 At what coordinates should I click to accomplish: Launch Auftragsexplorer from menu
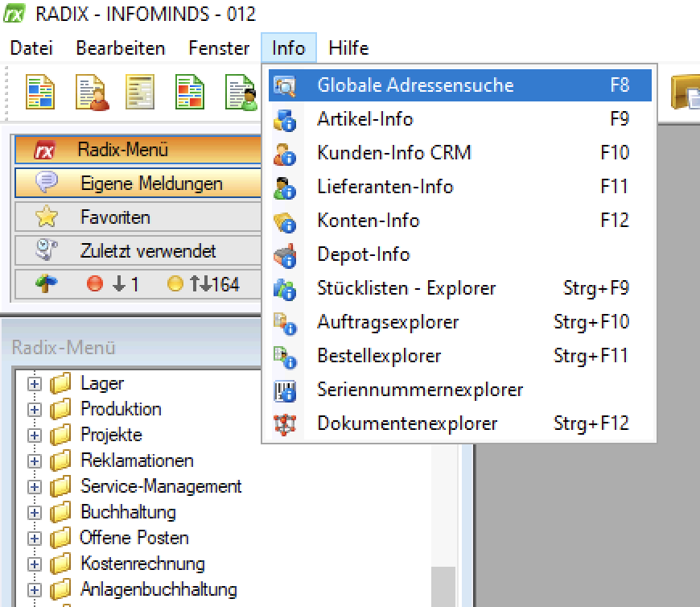pyautogui.click(x=459, y=322)
